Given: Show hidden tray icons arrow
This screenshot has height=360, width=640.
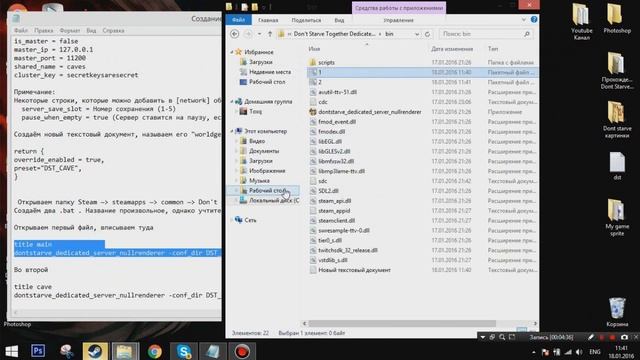Looking at the screenshot, I should point(533,352).
